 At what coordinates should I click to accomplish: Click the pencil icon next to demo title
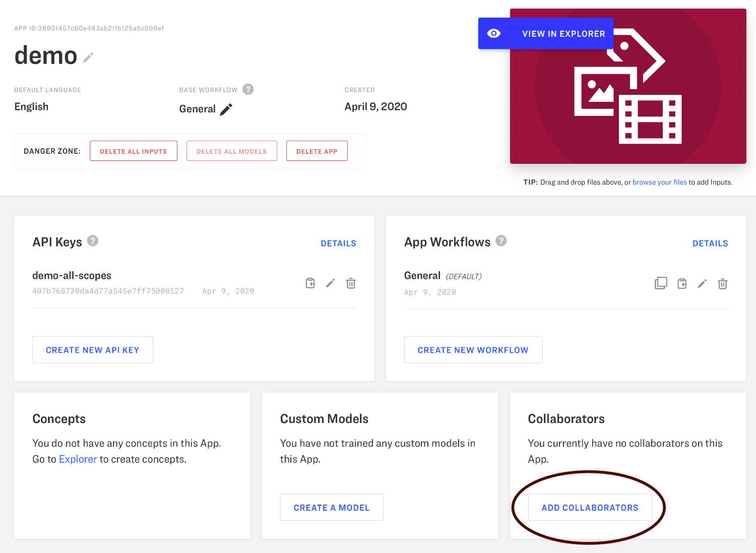coord(88,57)
